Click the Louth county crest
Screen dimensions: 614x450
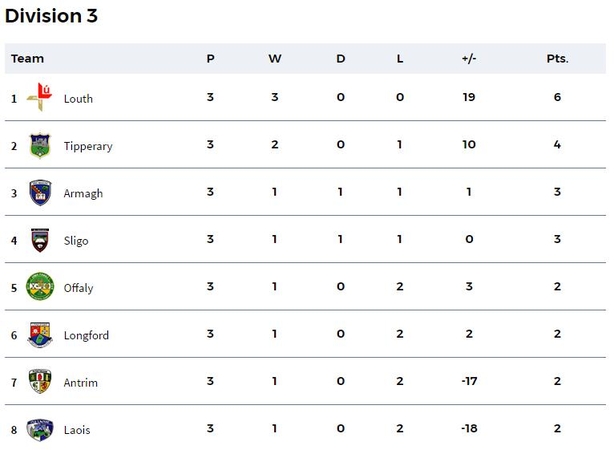tap(40, 97)
